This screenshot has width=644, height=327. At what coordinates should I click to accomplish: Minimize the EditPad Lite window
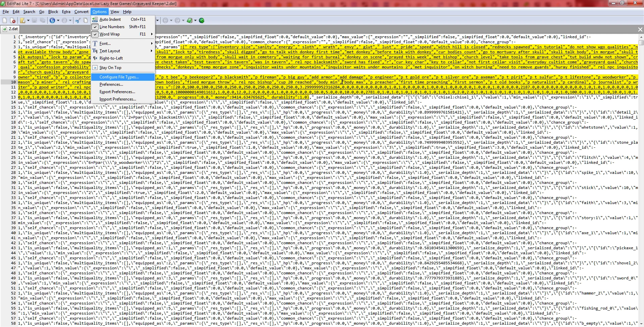click(x=614, y=3)
